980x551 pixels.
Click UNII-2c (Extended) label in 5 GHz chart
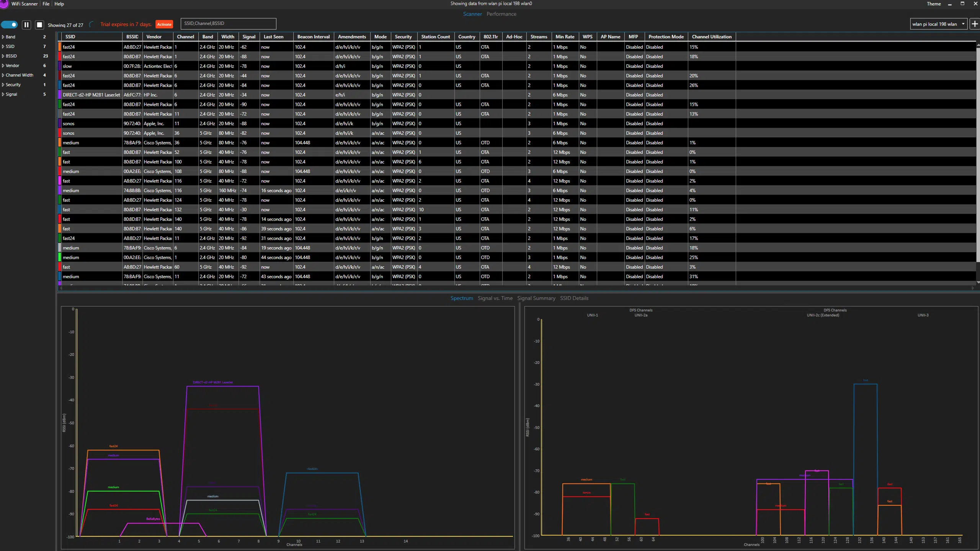click(823, 315)
